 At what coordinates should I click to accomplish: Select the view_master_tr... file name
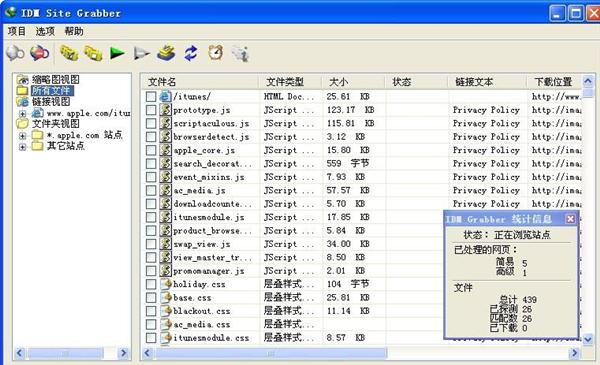click(x=212, y=257)
